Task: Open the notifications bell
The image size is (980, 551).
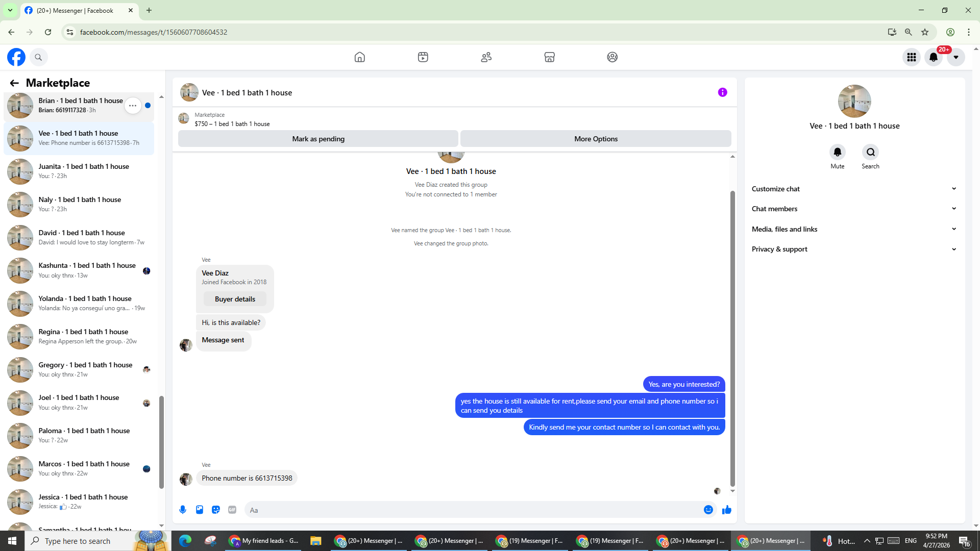Action: pos(934,57)
